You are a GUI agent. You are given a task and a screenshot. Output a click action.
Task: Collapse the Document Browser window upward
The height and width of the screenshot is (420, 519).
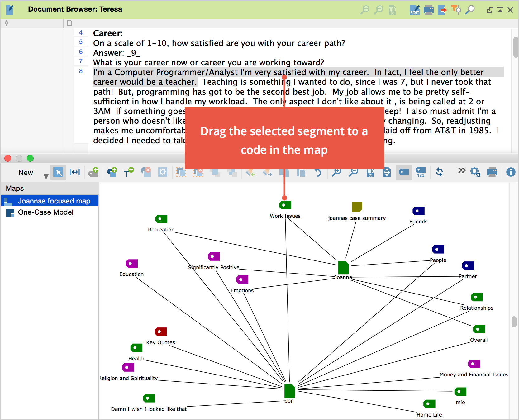[500, 10]
